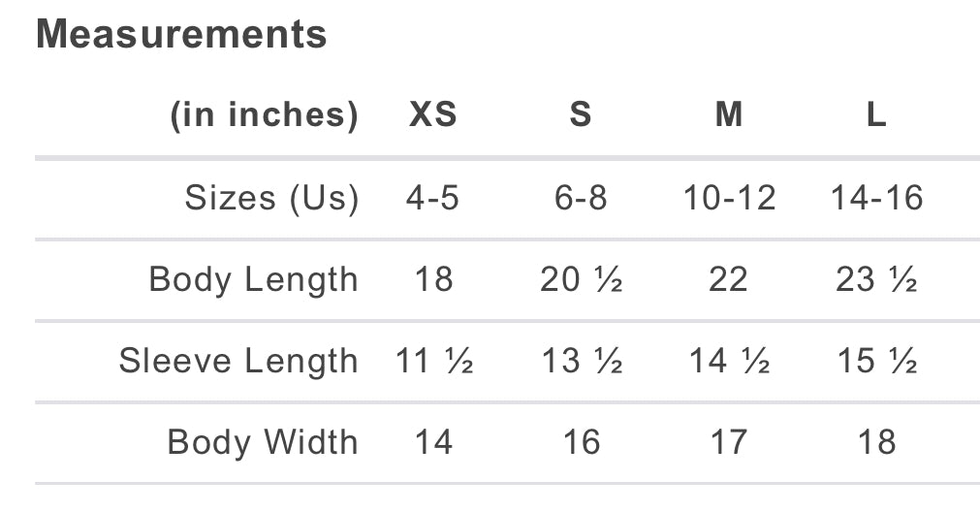
Task: Click the Sleeve Length row label
Action: 238,362
